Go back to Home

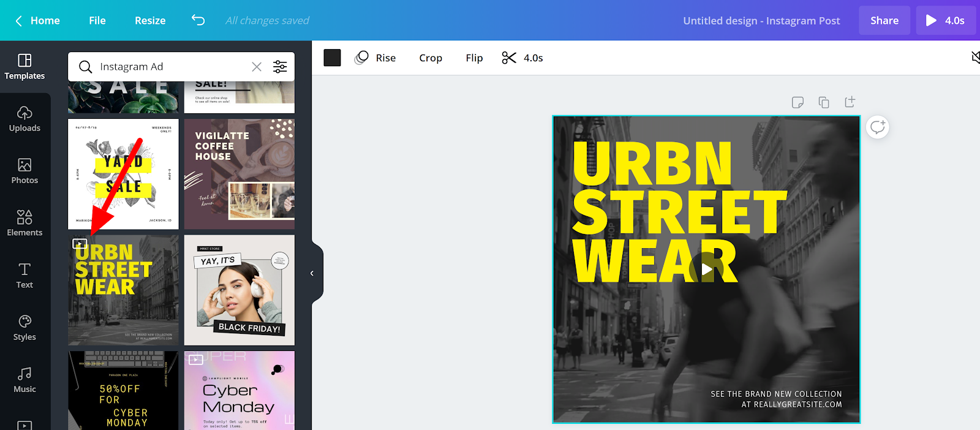(37, 20)
